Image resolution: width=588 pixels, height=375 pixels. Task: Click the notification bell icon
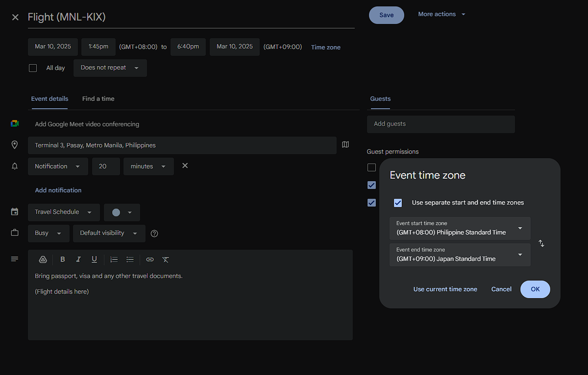pos(15,166)
